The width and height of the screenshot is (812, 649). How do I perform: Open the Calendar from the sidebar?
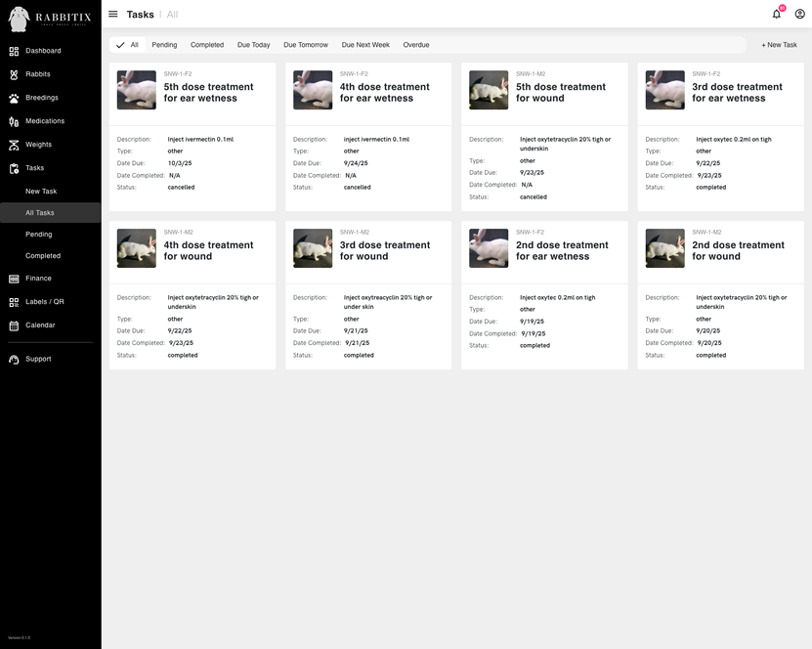point(42,324)
